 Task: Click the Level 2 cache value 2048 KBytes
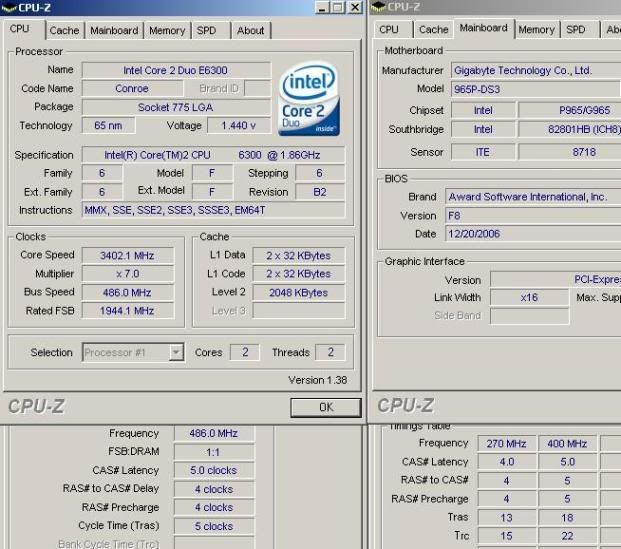(x=298, y=293)
